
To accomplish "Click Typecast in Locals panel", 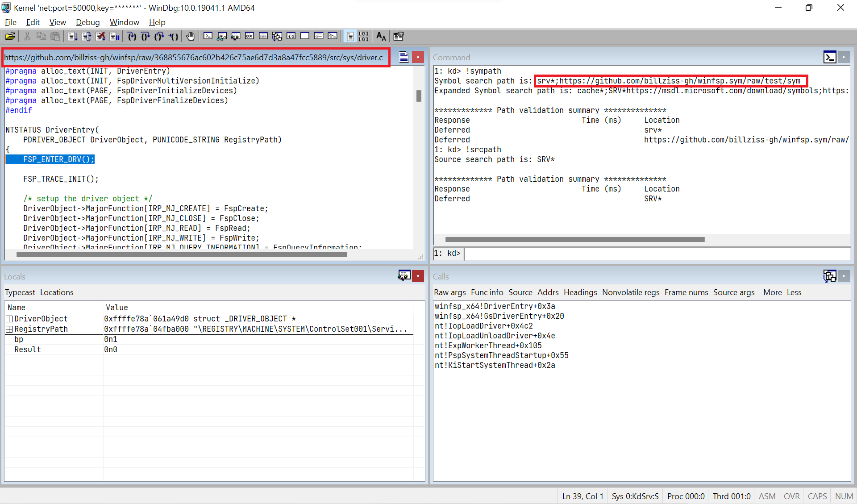I will pos(20,292).
